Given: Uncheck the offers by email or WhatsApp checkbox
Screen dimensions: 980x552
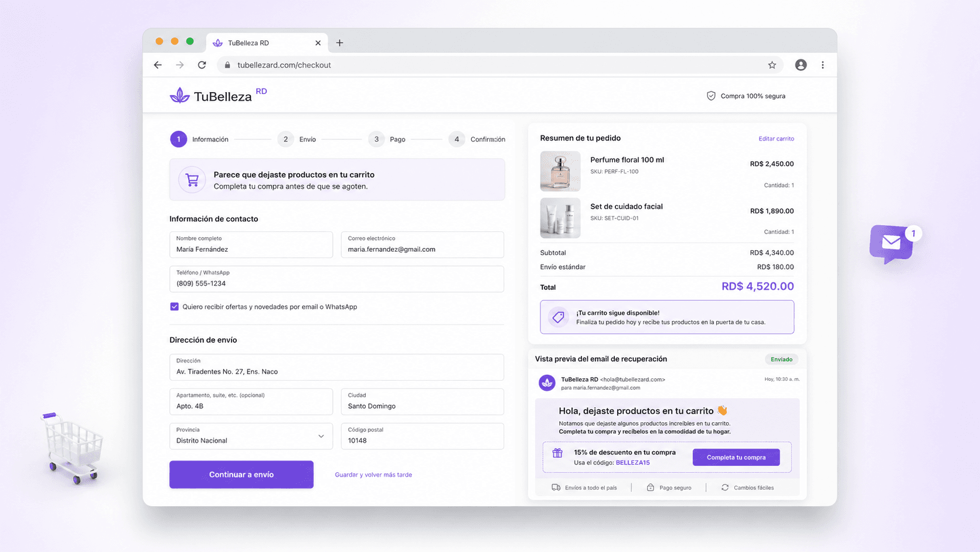Looking at the screenshot, I should 174,307.
